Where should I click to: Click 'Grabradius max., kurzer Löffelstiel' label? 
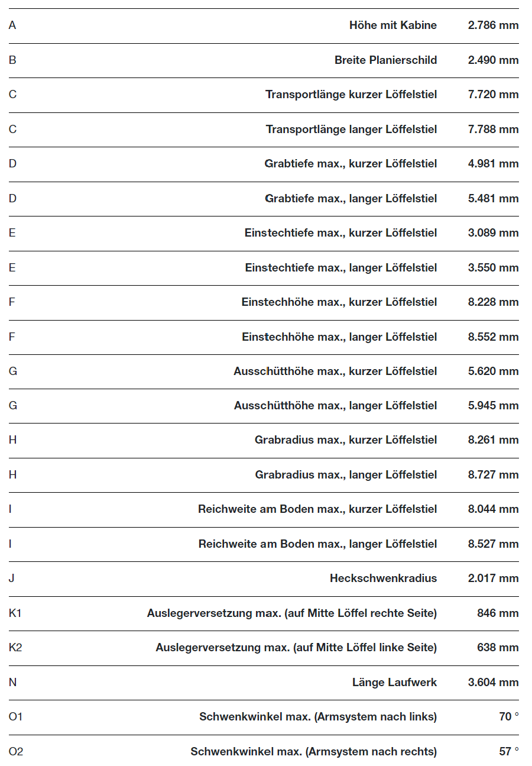[346, 439]
